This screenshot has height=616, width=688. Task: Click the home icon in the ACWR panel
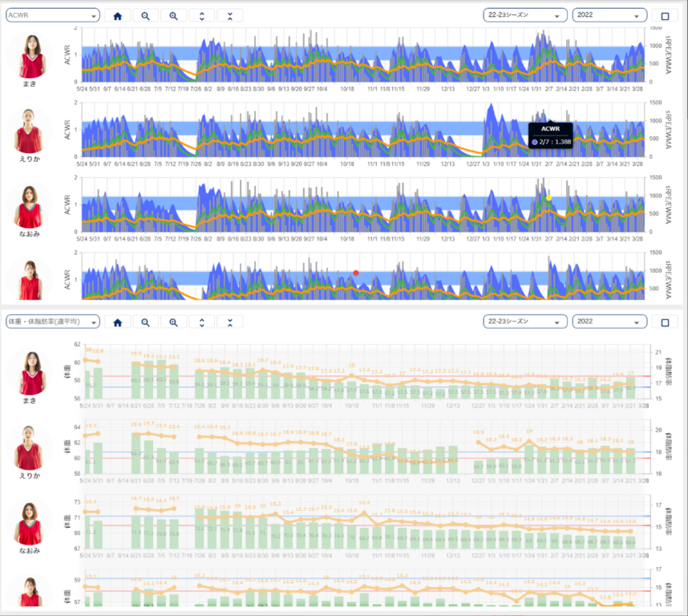(117, 15)
